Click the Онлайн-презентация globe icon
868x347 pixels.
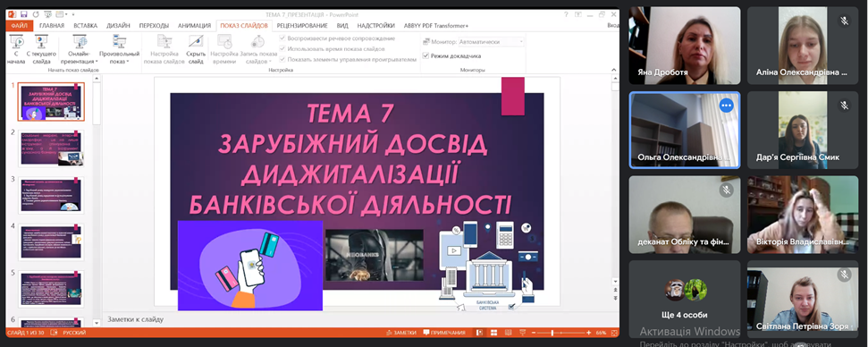tap(80, 41)
